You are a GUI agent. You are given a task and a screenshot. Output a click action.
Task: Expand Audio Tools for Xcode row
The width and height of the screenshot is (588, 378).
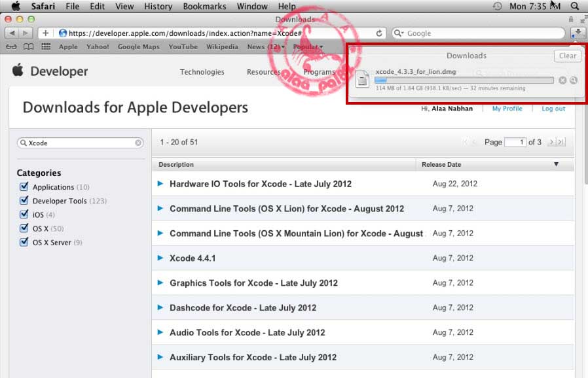160,332
